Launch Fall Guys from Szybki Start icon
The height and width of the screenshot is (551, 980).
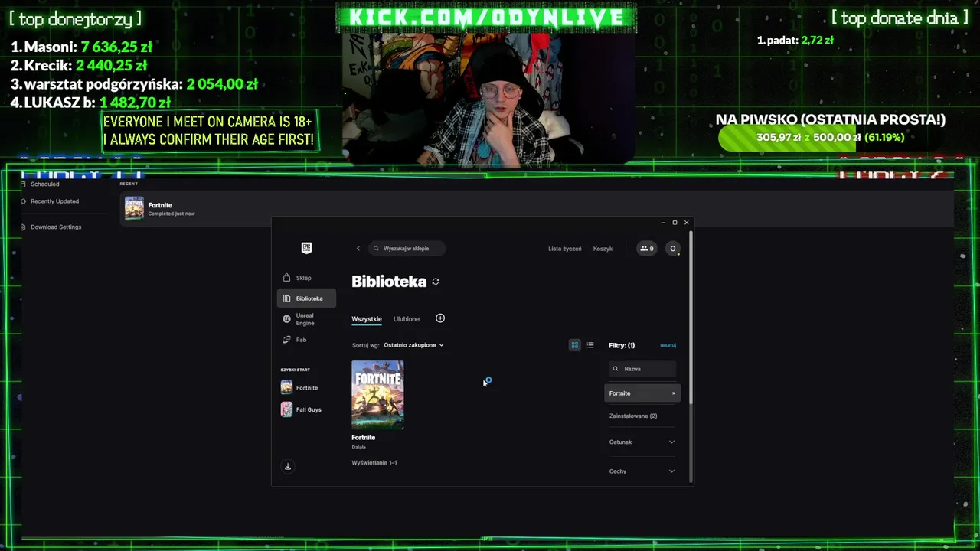coord(286,409)
